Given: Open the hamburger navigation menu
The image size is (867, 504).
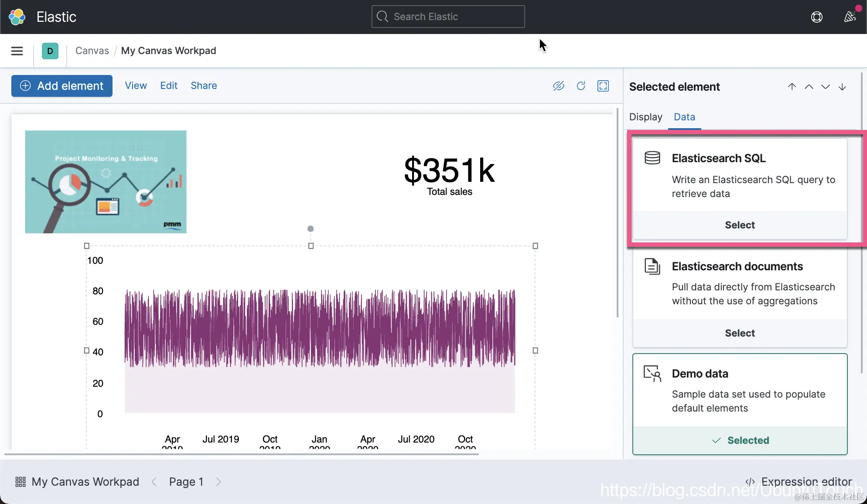Looking at the screenshot, I should 17,51.
